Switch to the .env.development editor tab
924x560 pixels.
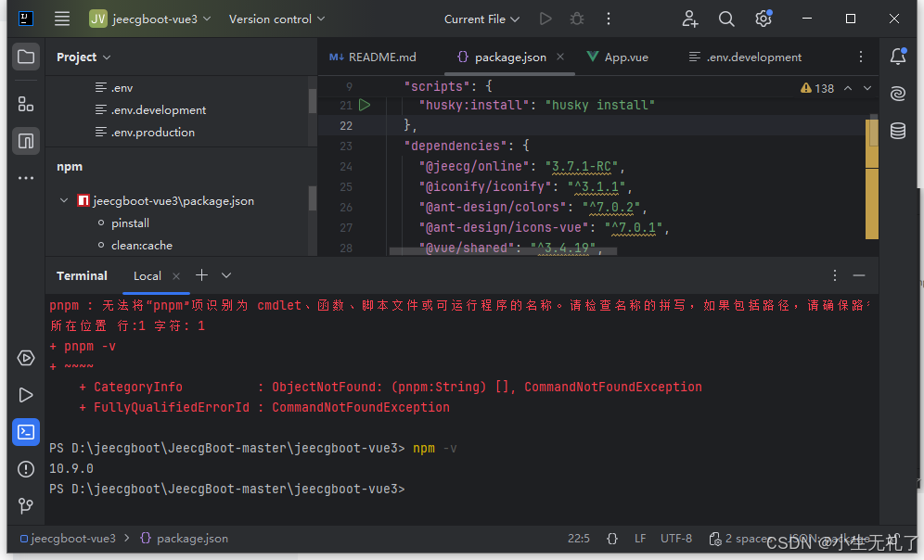(746, 57)
